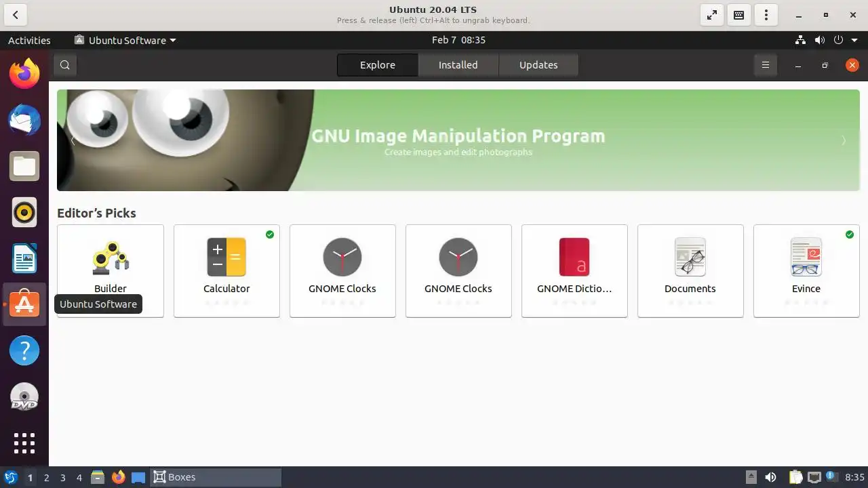Click the network icon in top bar
868x488 pixels.
click(x=800, y=40)
